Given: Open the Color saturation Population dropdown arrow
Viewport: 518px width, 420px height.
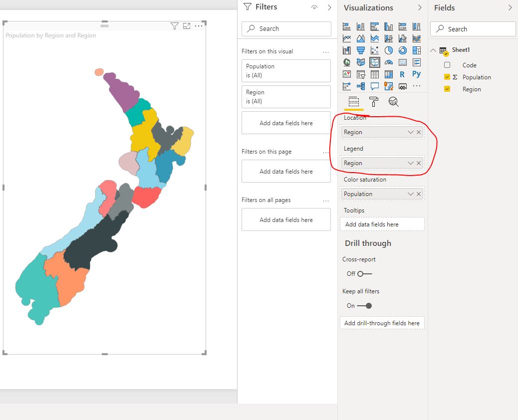Looking at the screenshot, I should tap(411, 194).
